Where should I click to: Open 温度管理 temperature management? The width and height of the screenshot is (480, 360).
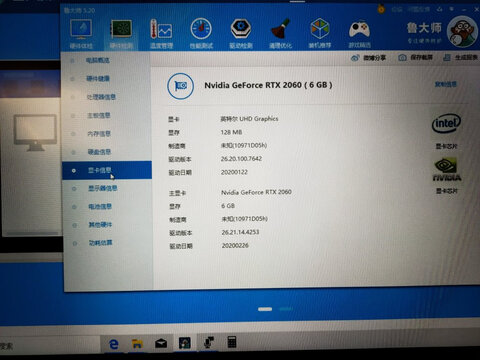point(161,33)
